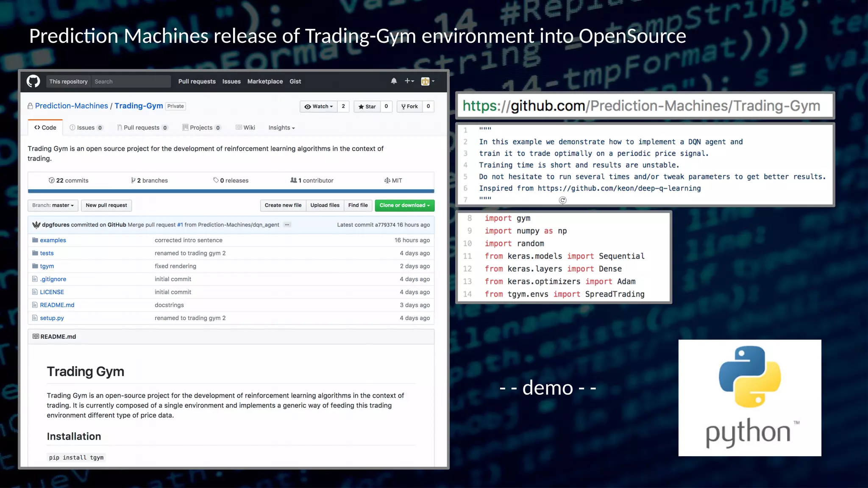Select the This repository search scope

coord(68,81)
